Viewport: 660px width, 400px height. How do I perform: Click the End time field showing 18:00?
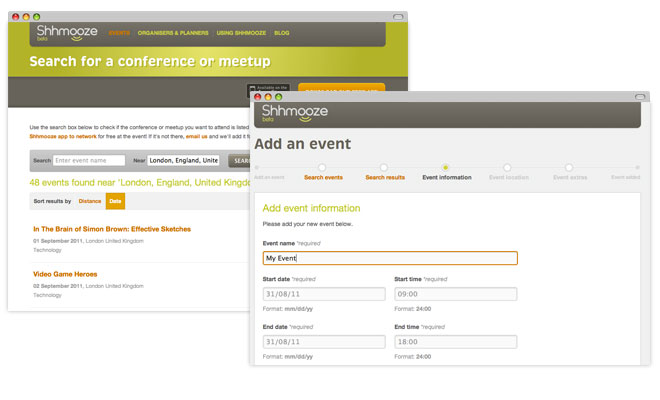click(x=455, y=341)
